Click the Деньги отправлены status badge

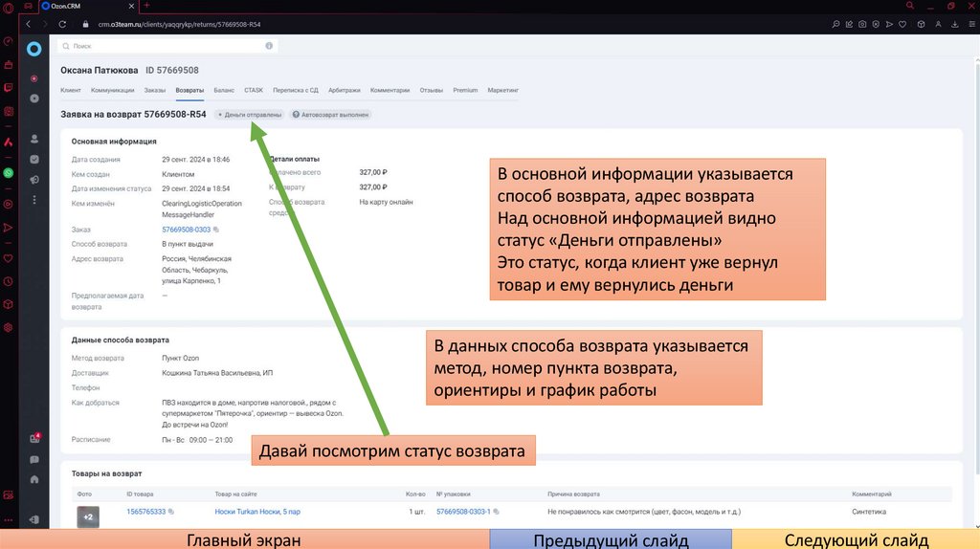(250, 115)
